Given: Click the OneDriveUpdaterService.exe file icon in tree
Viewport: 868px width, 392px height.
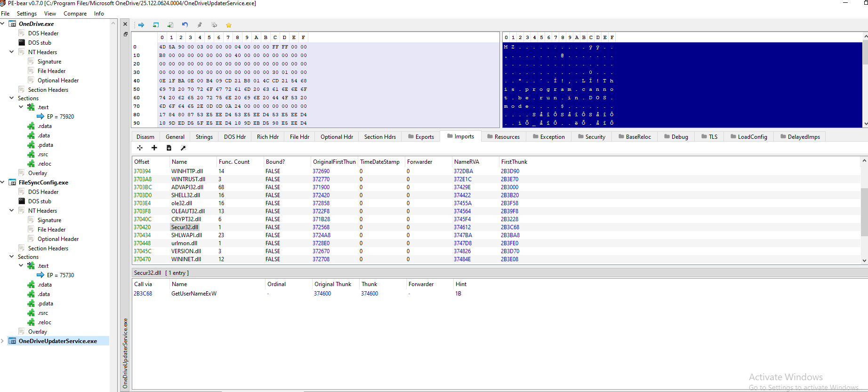Looking at the screenshot, I should coord(13,341).
